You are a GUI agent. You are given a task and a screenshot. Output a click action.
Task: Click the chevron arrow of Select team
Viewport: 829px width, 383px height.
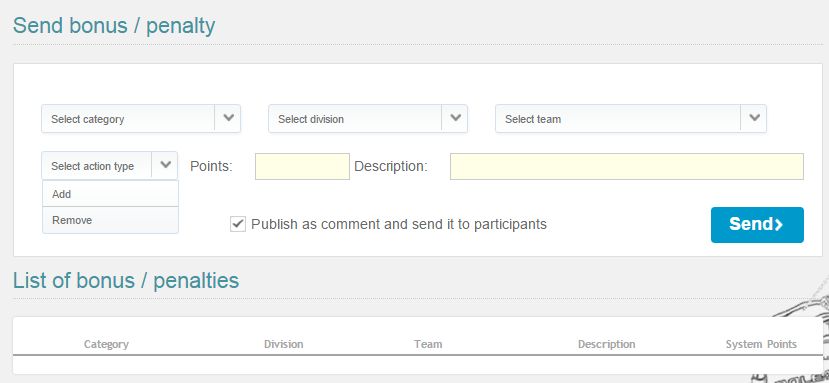(x=754, y=118)
